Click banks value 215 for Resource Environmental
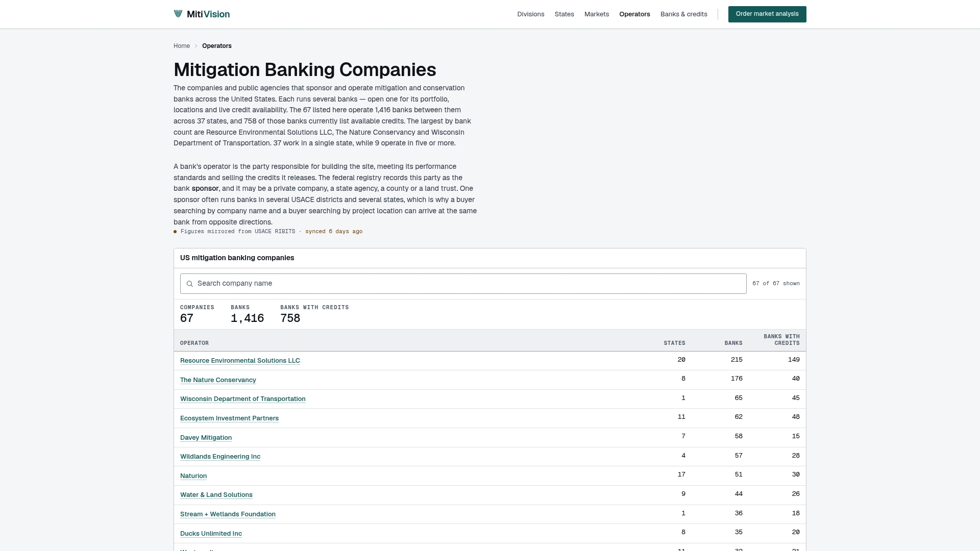980x551 pixels. point(737,360)
